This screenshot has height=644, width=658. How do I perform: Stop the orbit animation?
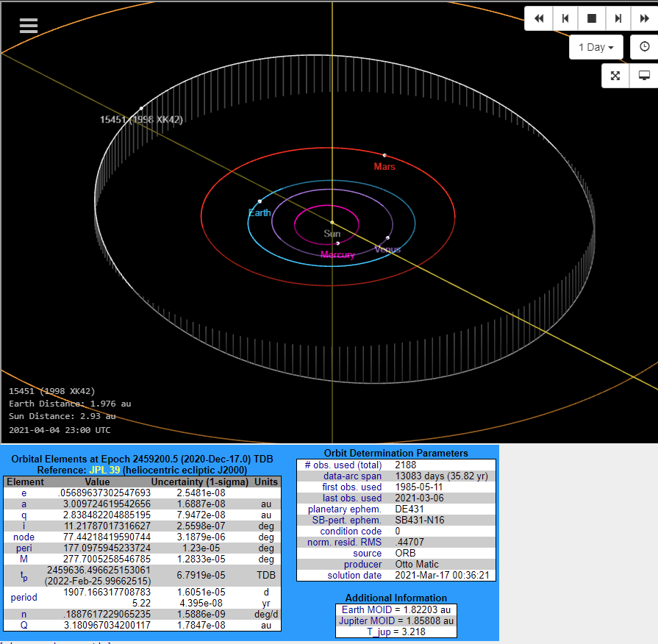[591, 18]
